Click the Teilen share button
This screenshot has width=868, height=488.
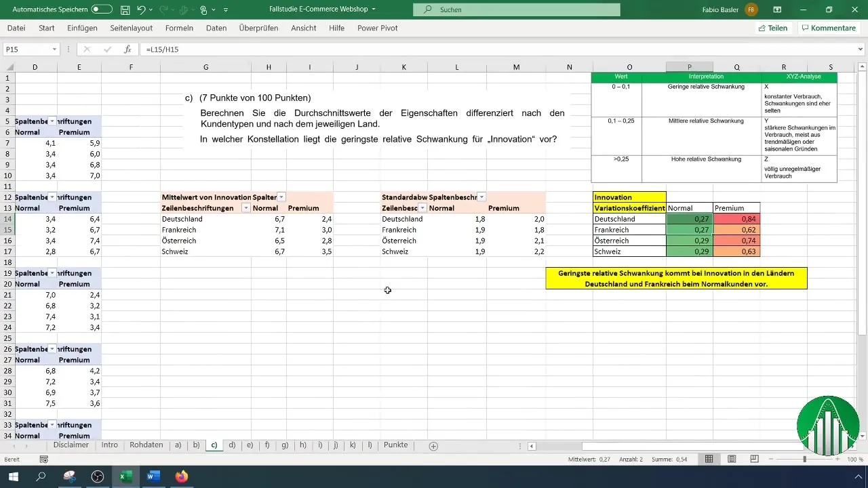(772, 28)
